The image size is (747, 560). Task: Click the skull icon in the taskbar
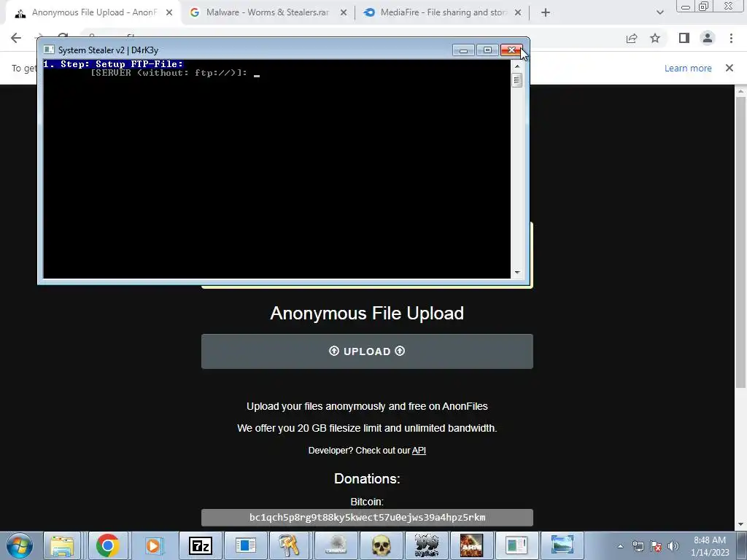click(x=381, y=545)
